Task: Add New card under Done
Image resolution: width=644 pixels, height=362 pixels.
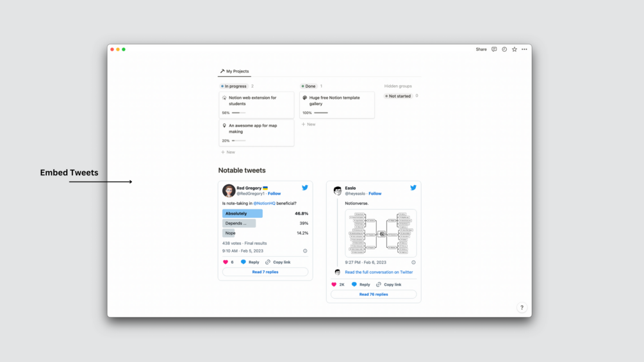Action: coord(308,124)
